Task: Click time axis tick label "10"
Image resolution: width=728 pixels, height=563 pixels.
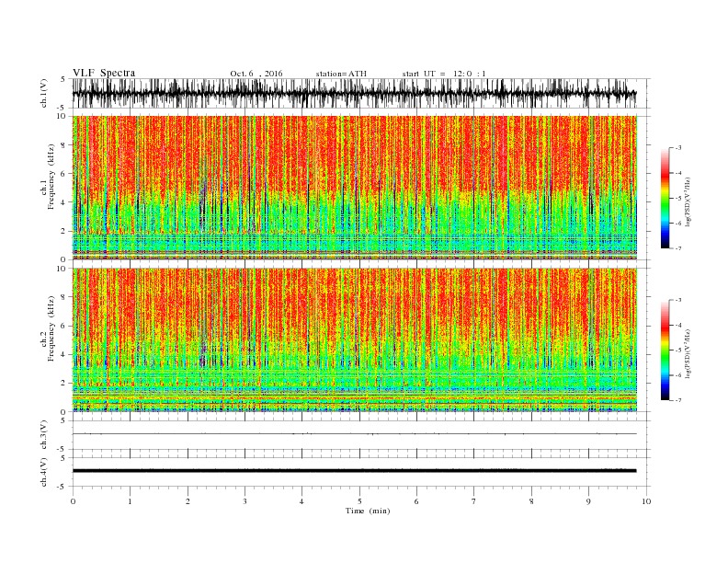Action: 646,501
